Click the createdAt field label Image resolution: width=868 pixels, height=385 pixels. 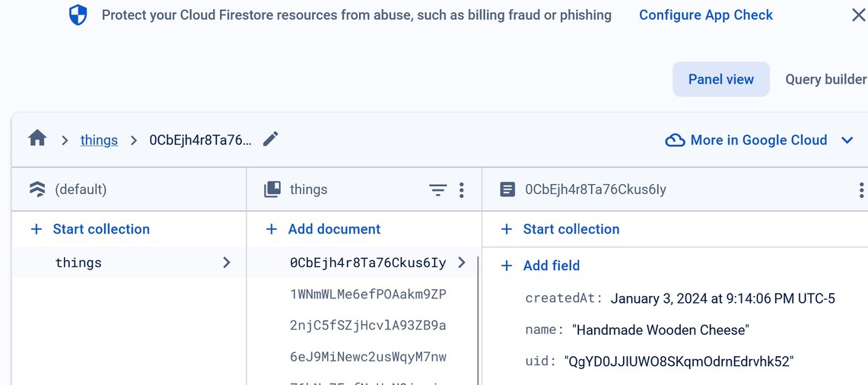coord(564,298)
